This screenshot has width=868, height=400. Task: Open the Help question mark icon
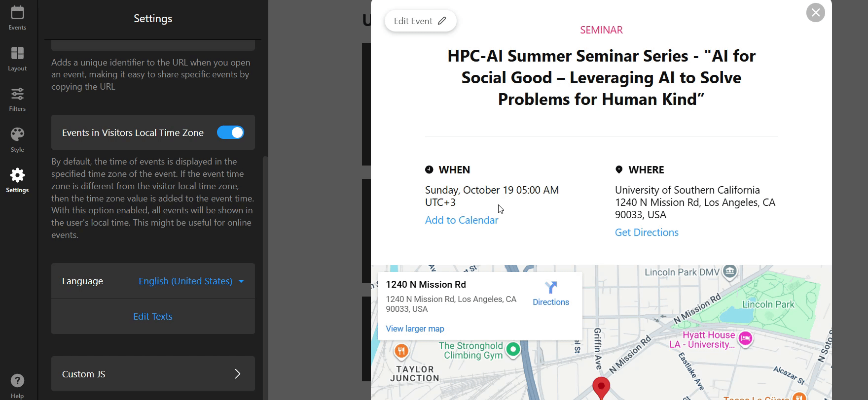coord(17,381)
